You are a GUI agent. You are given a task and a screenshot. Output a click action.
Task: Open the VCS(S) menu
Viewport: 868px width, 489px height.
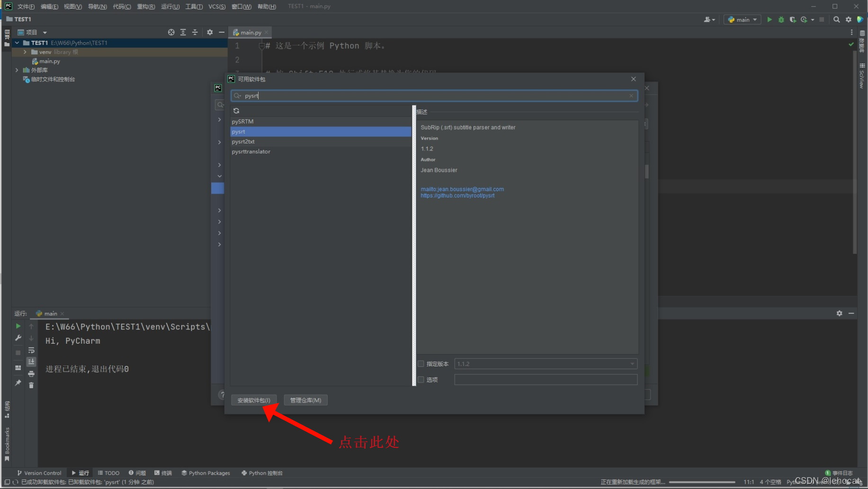click(217, 7)
